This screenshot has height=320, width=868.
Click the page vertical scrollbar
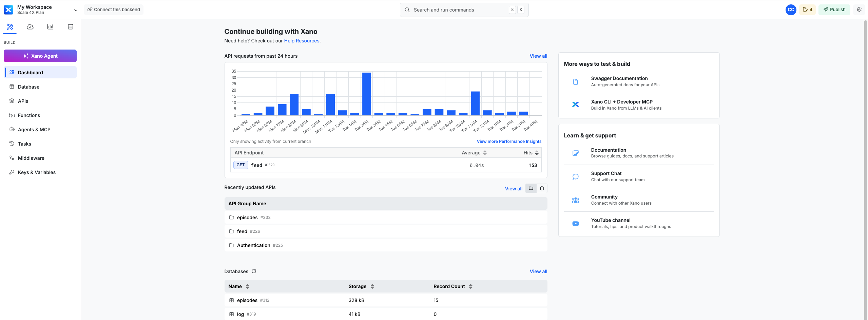(x=865, y=170)
